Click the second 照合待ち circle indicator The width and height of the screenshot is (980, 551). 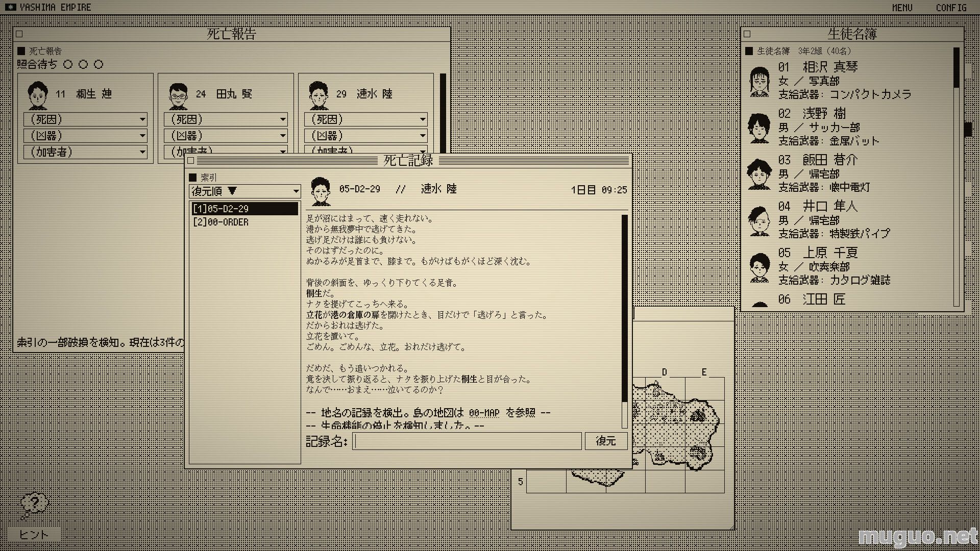[x=83, y=64]
